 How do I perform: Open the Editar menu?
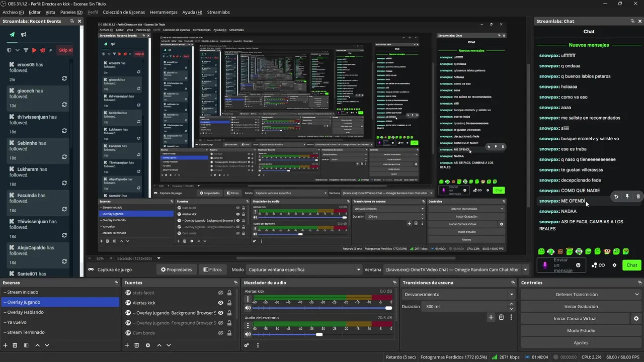pyautogui.click(x=35, y=12)
